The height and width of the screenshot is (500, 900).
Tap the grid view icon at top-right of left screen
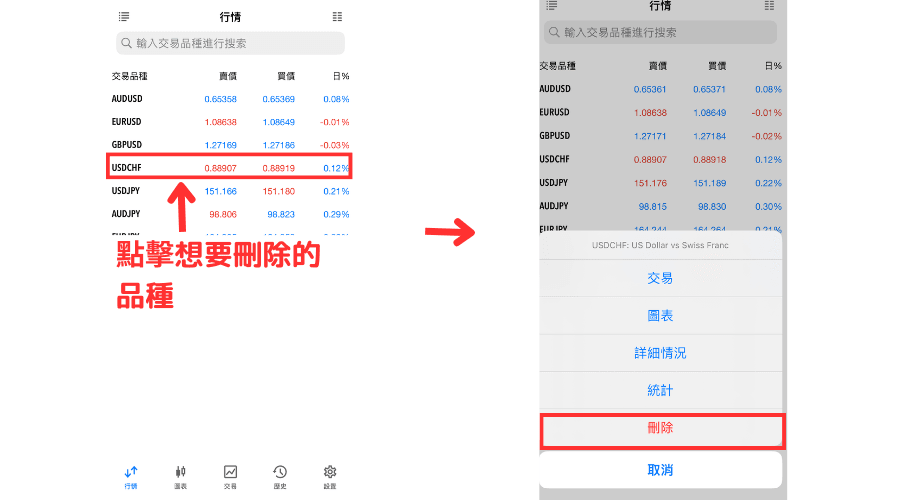click(x=337, y=17)
